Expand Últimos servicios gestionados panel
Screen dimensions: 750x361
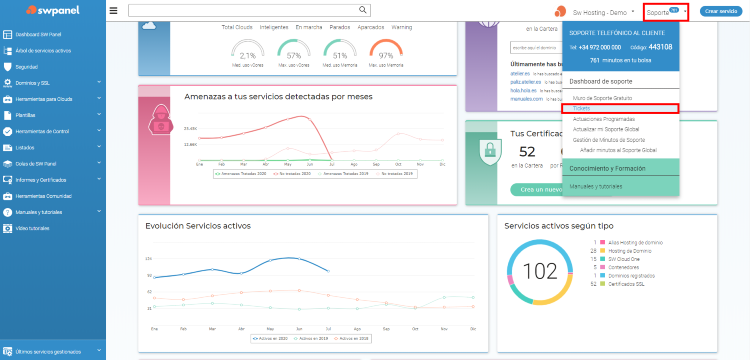(53, 351)
